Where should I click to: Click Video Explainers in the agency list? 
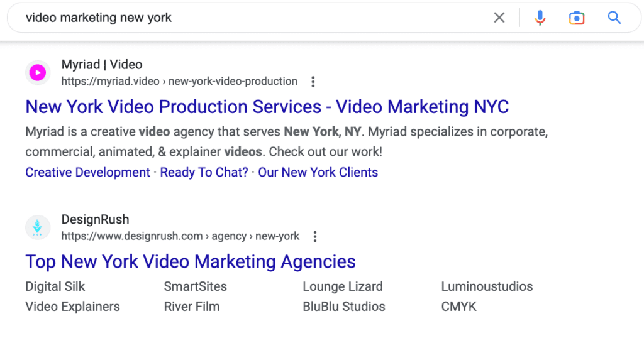(73, 307)
